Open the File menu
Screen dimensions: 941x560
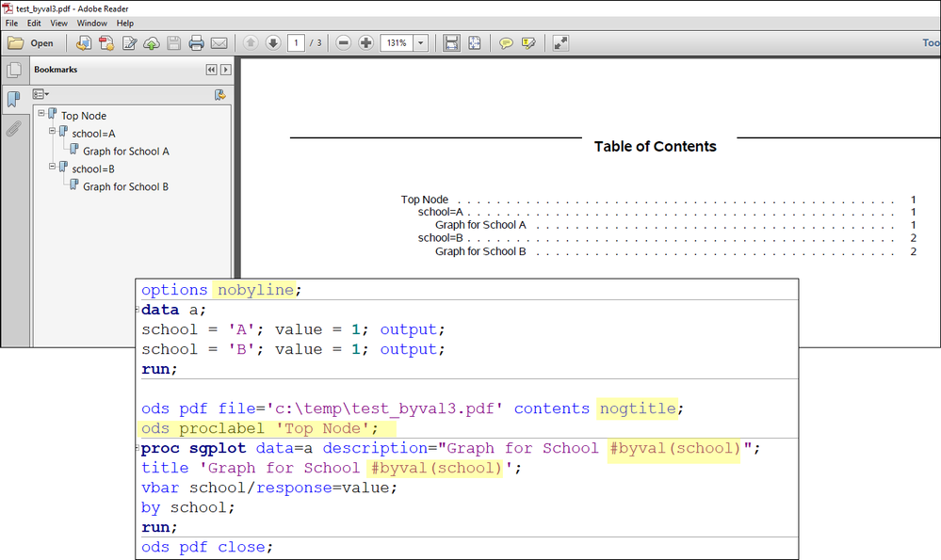(x=11, y=23)
